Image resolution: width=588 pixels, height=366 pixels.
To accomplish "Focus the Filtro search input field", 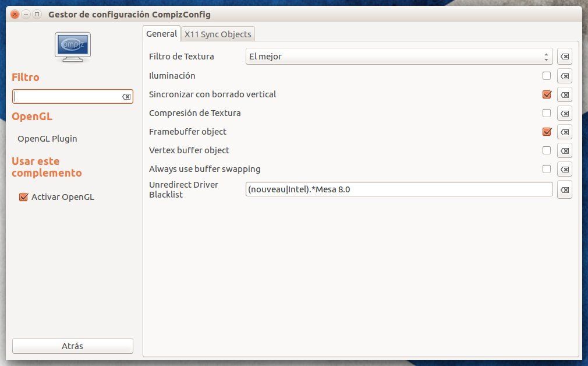I will click(x=67, y=97).
